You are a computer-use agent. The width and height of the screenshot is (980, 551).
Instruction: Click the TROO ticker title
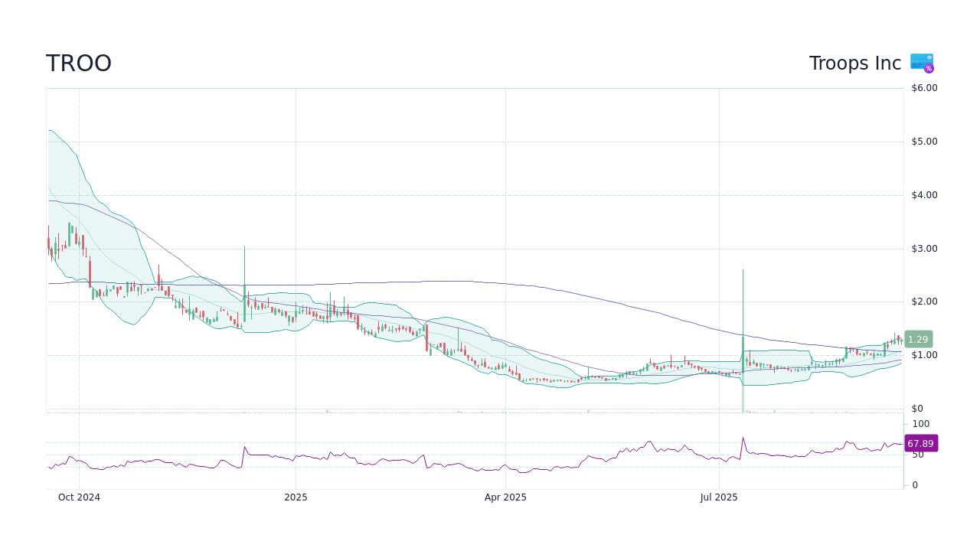click(x=79, y=64)
